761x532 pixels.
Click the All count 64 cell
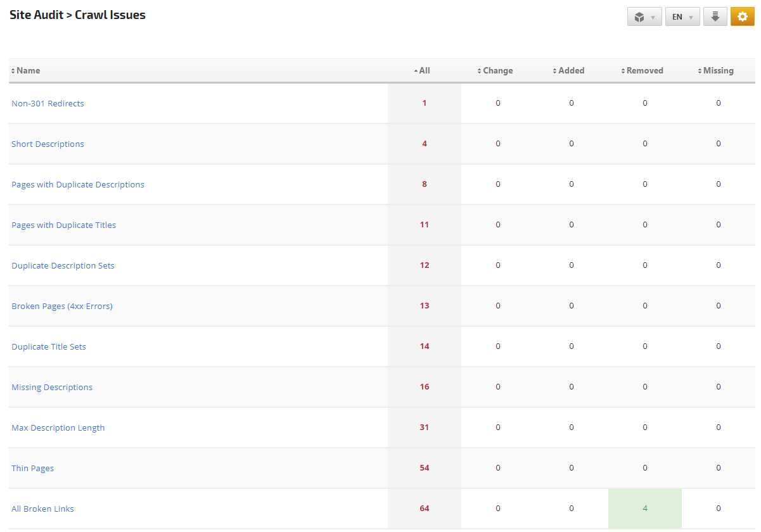click(424, 508)
